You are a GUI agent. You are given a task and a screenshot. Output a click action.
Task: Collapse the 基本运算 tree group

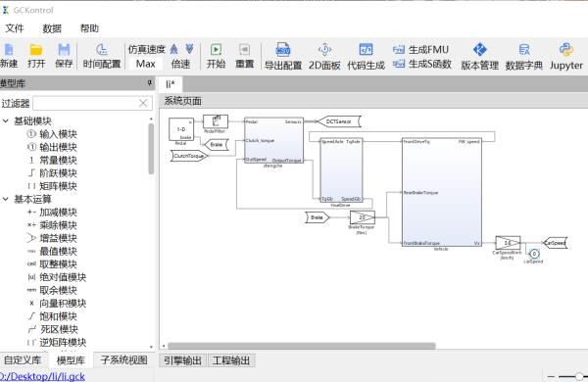click(6, 199)
